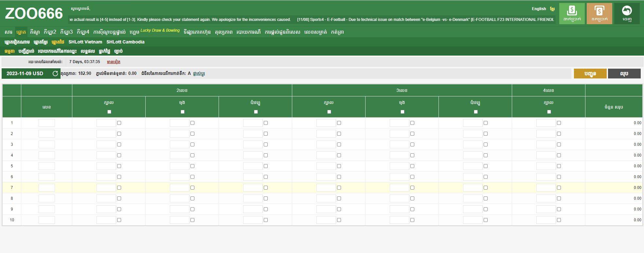Select the ឆ្នោតវៀតណាម Vietnam lottery tab

coord(17,42)
